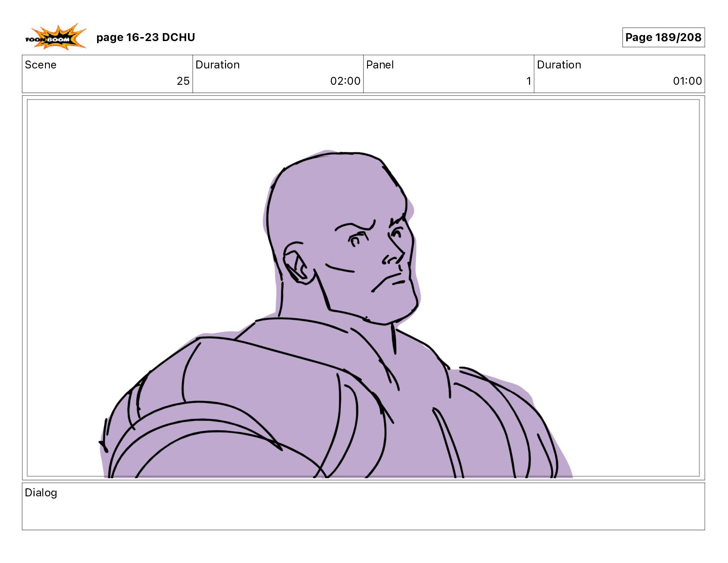Click the panel duration value 01:00

coord(687,81)
